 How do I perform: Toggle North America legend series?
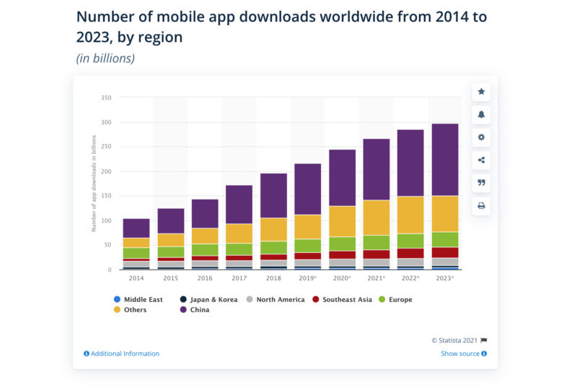pyautogui.click(x=276, y=299)
